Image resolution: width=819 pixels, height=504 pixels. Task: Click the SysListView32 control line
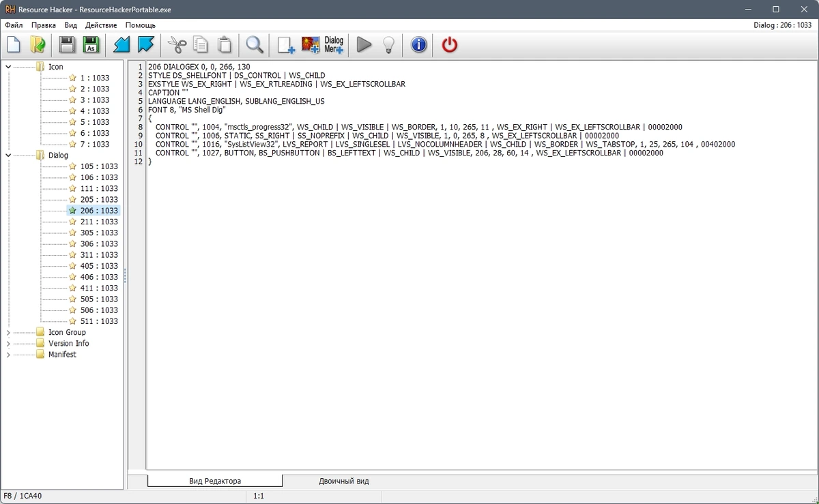[445, 145]
